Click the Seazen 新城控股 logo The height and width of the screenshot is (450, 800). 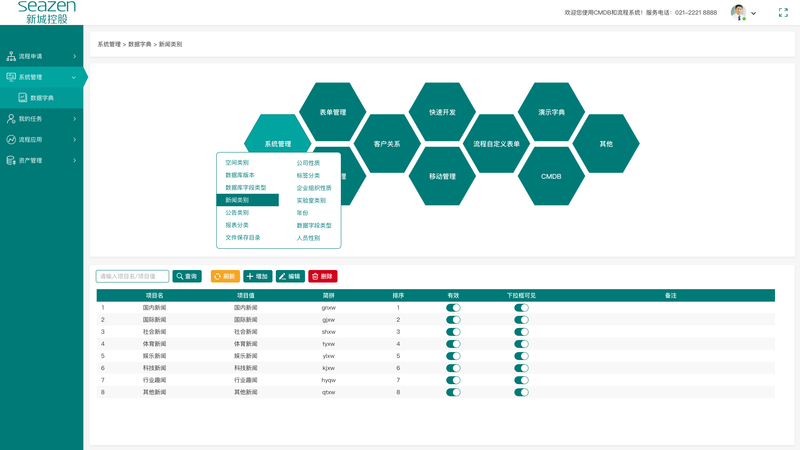pyautogui.click(x=46, y=12)
